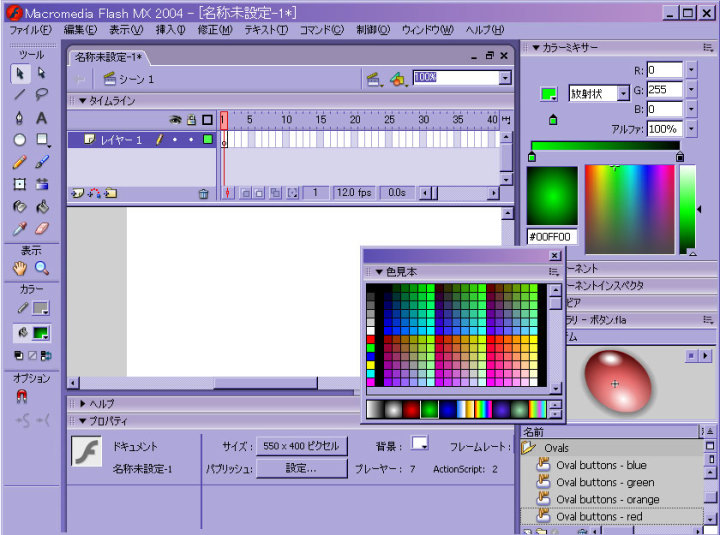Click the stroke color swatch in toolbox

[40, 308]
